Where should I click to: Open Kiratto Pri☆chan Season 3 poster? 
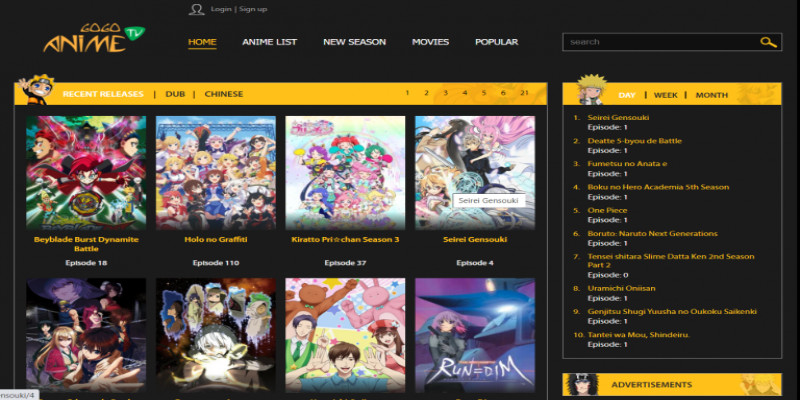[345, 172]
